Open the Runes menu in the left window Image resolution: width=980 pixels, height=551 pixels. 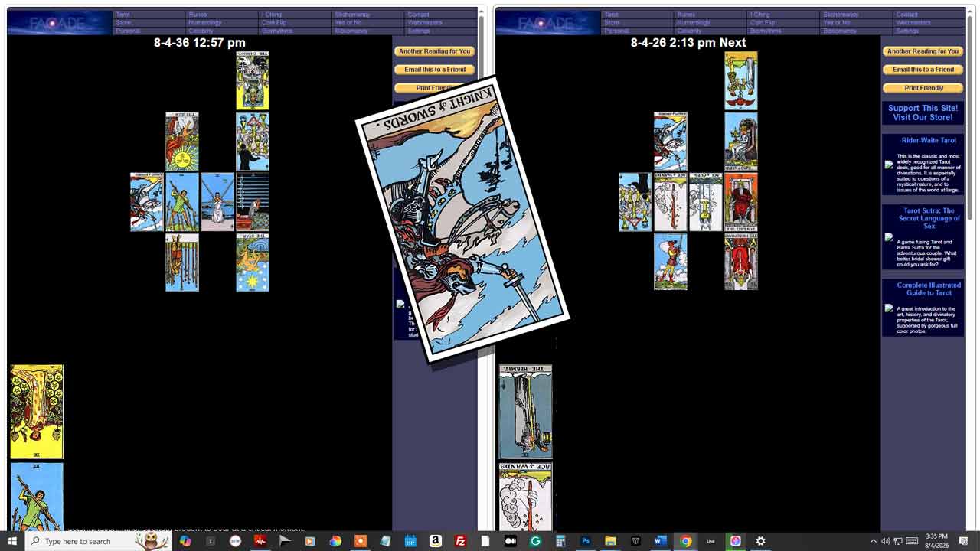click(197, 15)
